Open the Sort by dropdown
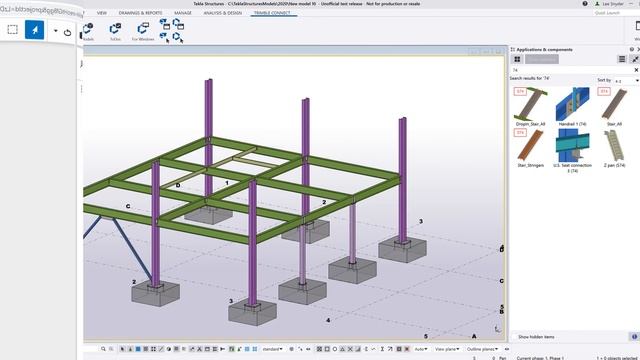This screenshot has width=640, height=360. tap(627, 81)
